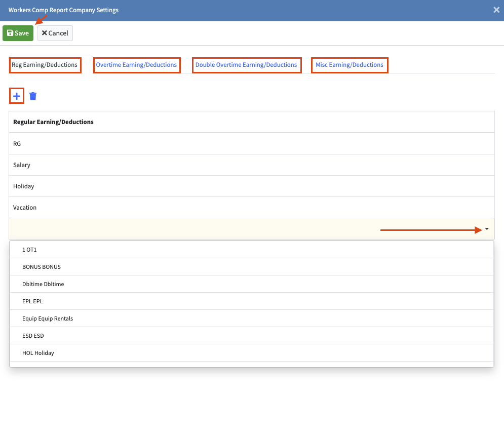The height and width of the screenshot is (438, 504).
Task: Switch to Overtime Earning/Deductions tab
Action: pos(136,65)
